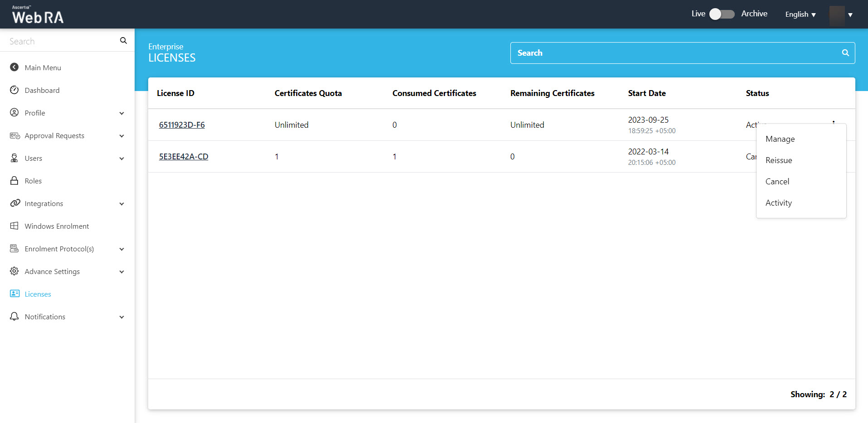Click the magnifier icon in licenses search bar
868x423 pixels.
(x=845, y=53)
